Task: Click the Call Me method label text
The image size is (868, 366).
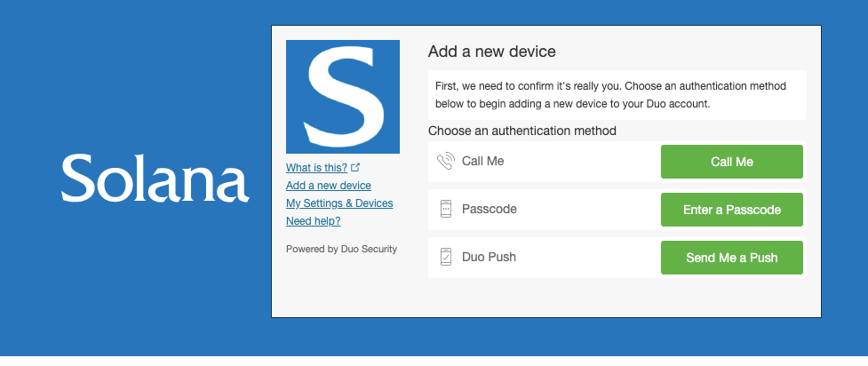Action: 482,161
